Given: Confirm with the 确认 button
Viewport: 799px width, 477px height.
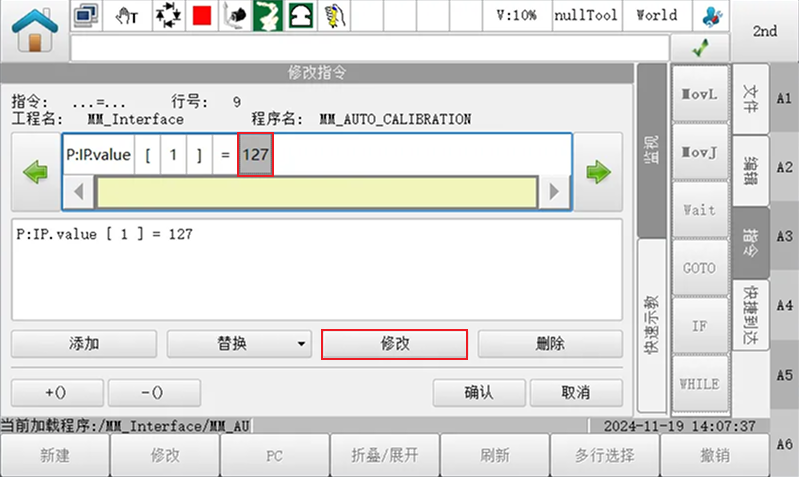Looking at the screenshot, I should [479, 392].
